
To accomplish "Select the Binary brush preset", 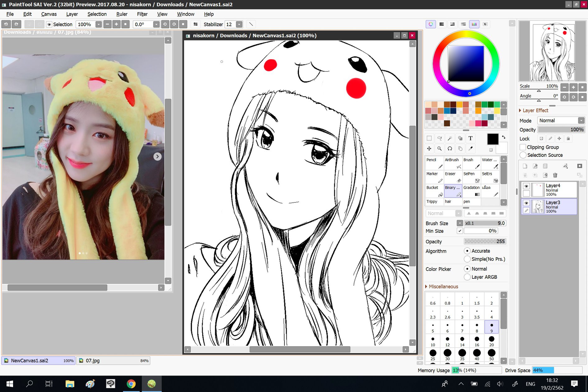I will click(x=453, y=191).
